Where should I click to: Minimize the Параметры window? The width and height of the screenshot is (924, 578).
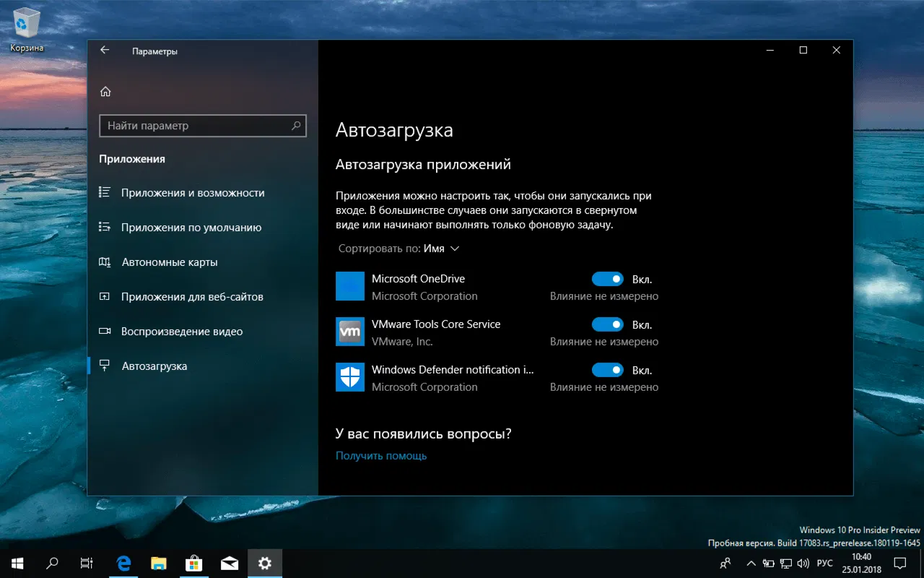(x=770, y=51)
